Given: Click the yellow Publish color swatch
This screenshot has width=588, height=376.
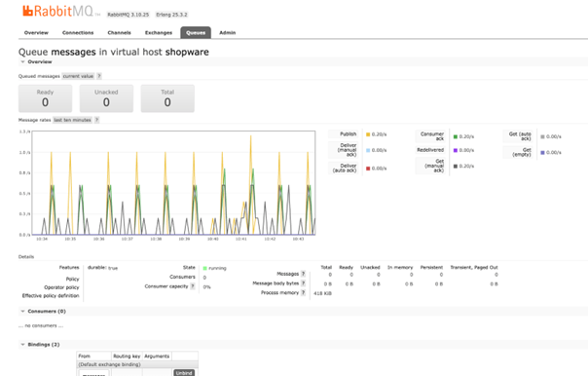Looking at the screenshot, I should (368, 134).
